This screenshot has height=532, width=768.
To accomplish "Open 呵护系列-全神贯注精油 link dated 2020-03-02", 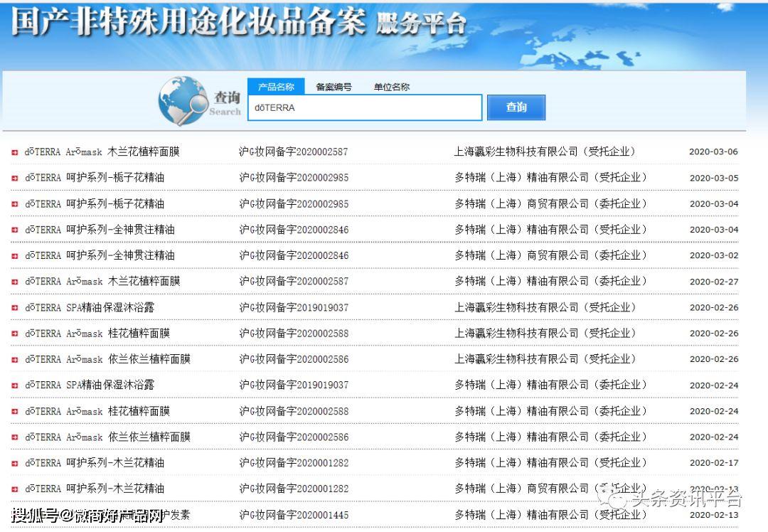I will (100, 256).
